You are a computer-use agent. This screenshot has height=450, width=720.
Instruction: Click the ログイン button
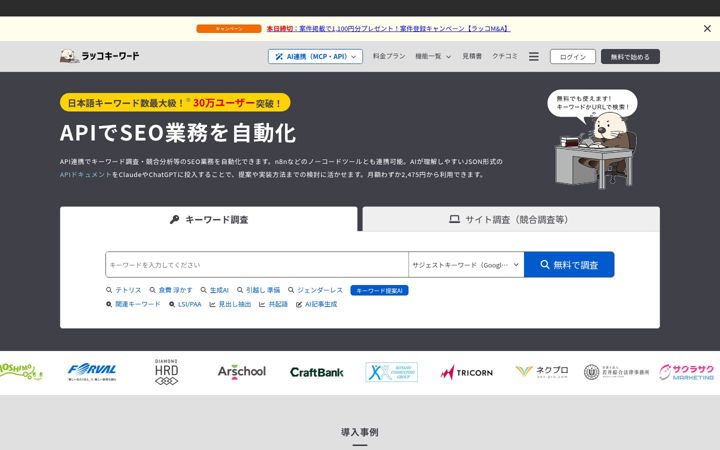click(x=573, y=56)
